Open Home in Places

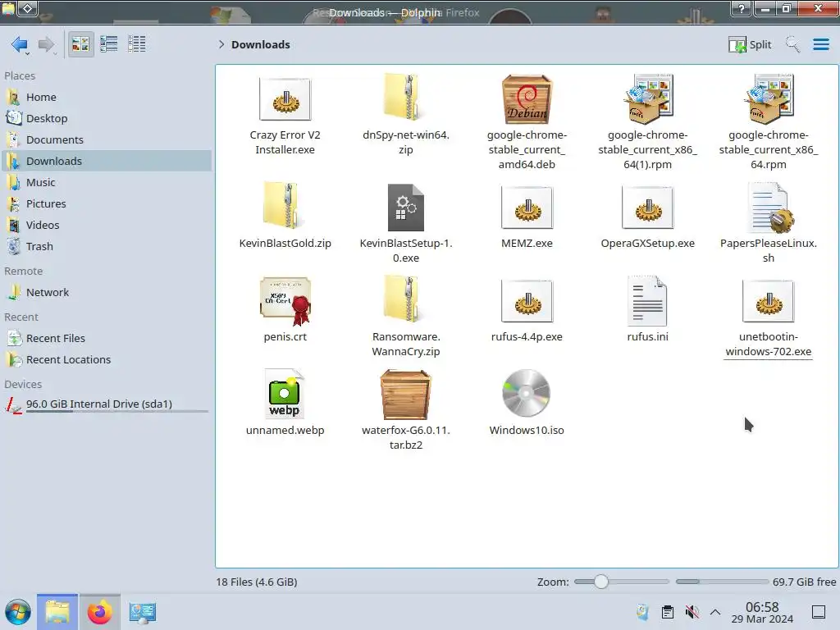click(x=106, y=97)
